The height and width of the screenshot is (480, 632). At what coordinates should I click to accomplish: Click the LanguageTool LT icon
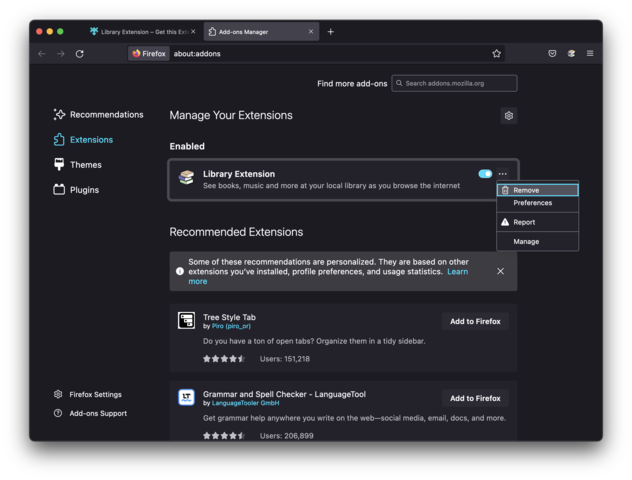[186, 397]
